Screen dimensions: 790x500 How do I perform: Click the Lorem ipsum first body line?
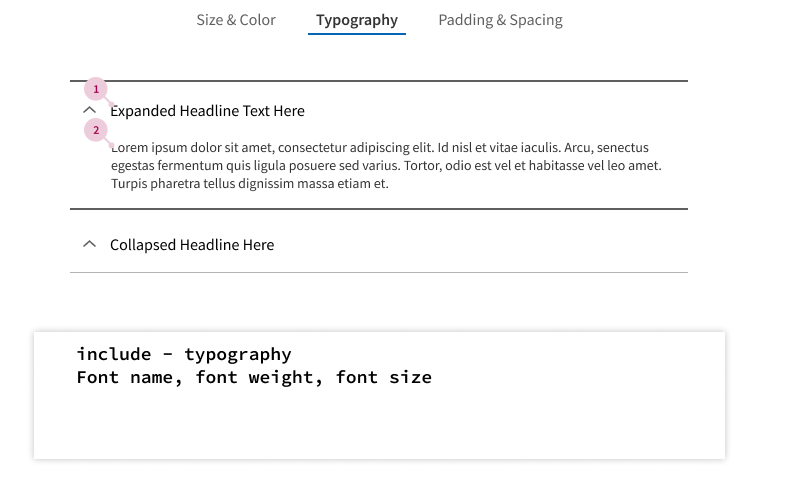click(x=380, y=147)
